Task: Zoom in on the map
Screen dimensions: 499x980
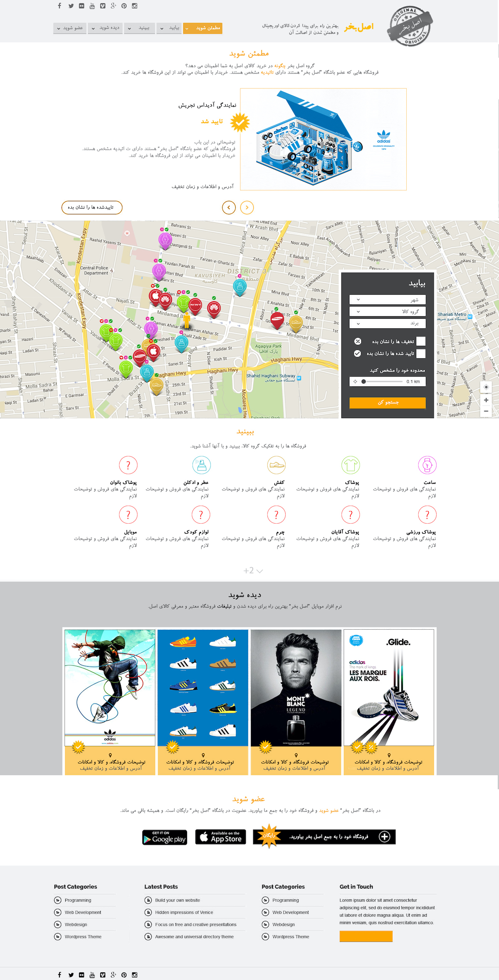Action: [486, 400]
